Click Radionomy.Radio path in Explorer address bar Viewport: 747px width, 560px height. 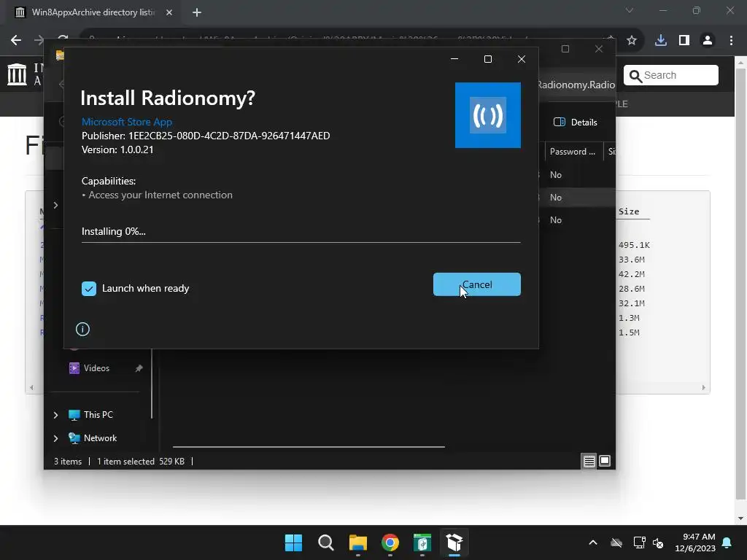(x=576, y=85)
